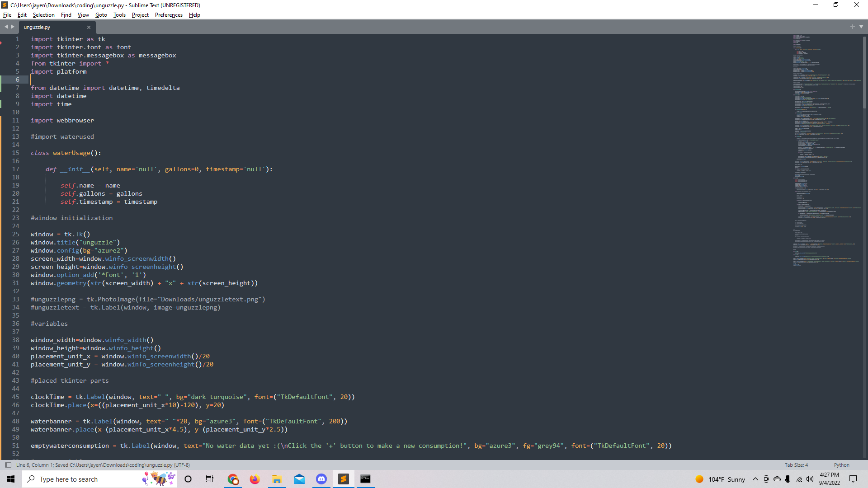Viewport: 868px width, 488px height.
Task: Show hidden system tray icons chevron
Action: click(x=755, y=479)
